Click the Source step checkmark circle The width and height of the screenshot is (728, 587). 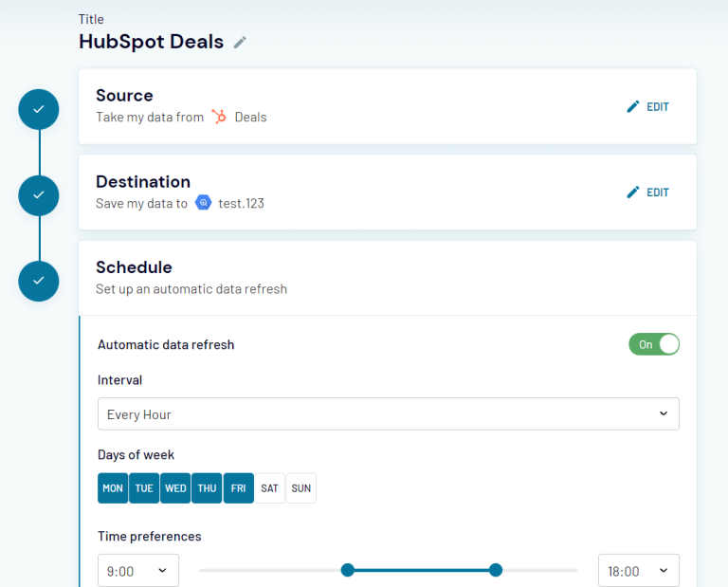(39, 109)
